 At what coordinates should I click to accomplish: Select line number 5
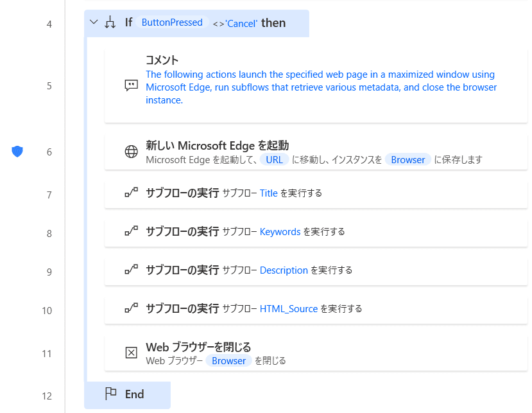(x=49, y=86)
